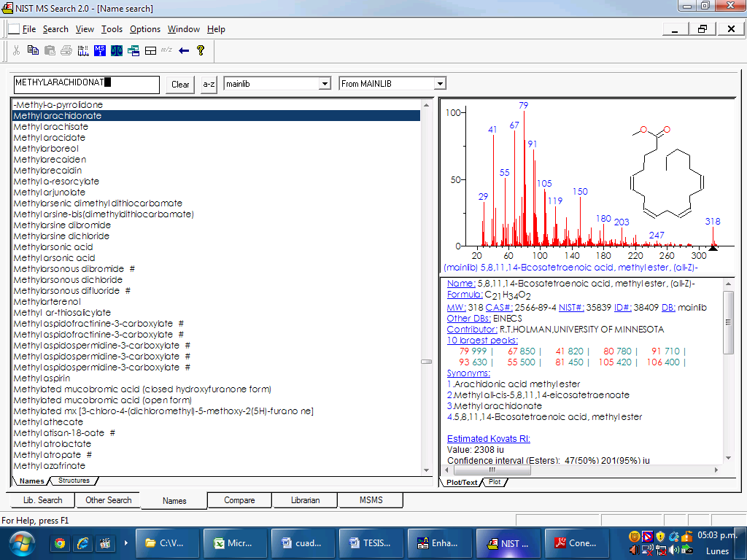Switch to the Excel taskbar window
Image resolution: width=747 pixels, height=560 pixels.
(x=234, y=542)
